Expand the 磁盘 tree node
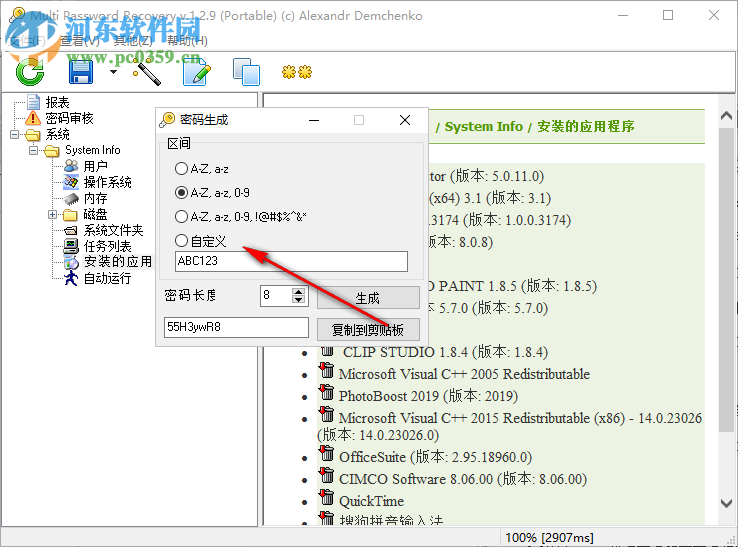Image resolution: width=738 pixels, height=547 pixels. [52, 215]
